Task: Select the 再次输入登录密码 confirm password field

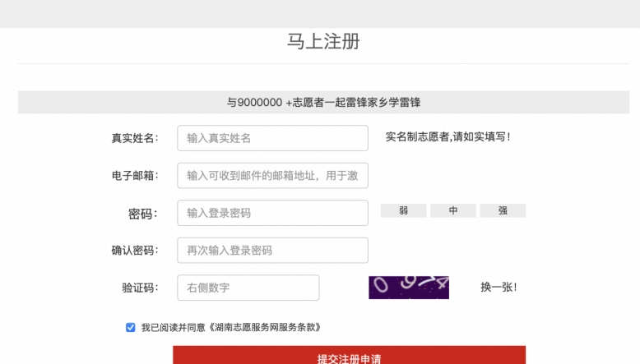Action: point(272,250)
